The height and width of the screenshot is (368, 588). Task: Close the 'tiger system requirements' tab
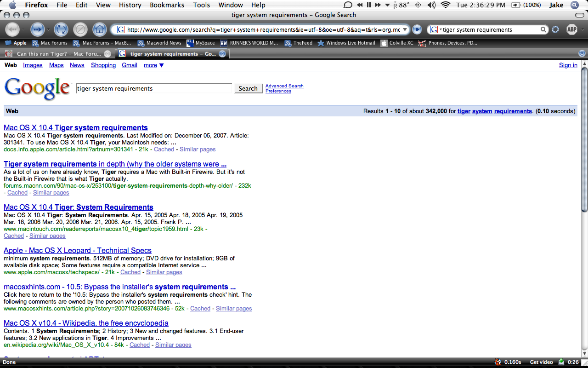(x=222, y=54)
